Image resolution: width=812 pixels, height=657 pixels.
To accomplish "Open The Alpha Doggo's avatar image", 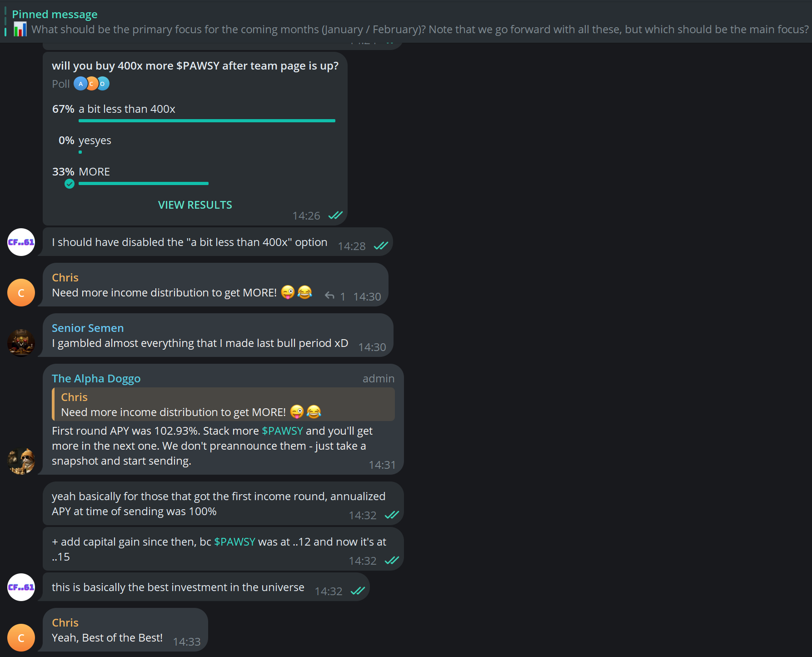I will tap(21, 461).
